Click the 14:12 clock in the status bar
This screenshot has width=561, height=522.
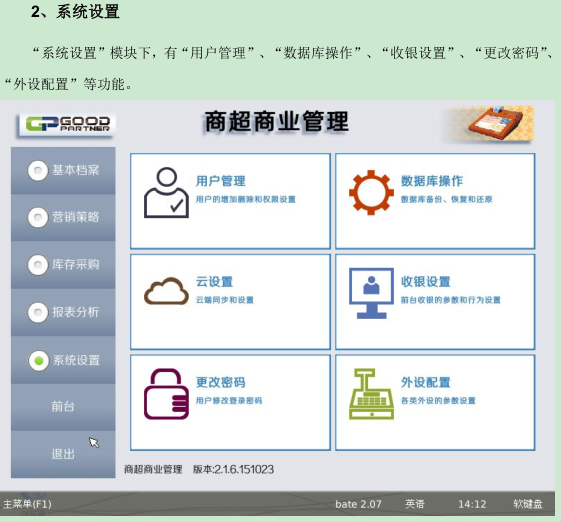click(472, 504)
